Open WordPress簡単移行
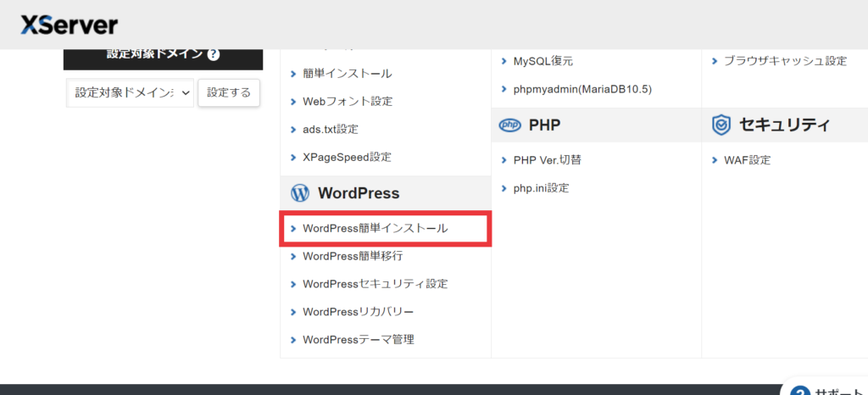The width and height of the screenshot is (868, 395). [x=353, y=256]
